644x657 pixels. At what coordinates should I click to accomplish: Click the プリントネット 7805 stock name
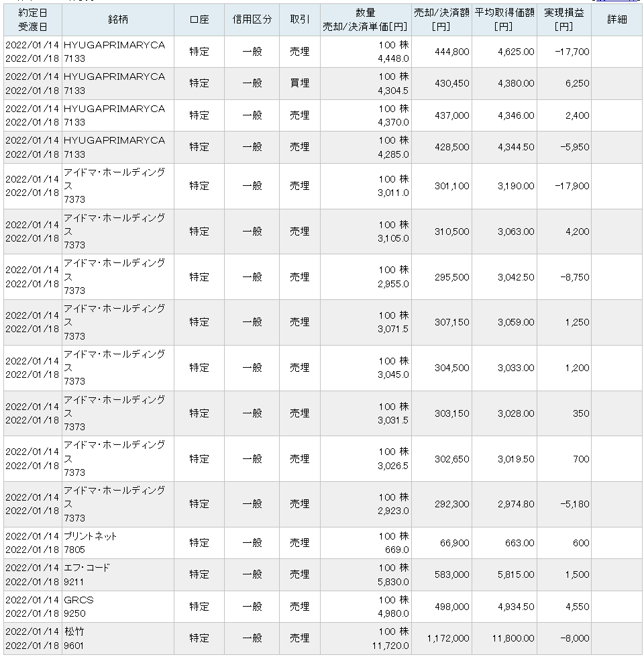click(90, 543)
